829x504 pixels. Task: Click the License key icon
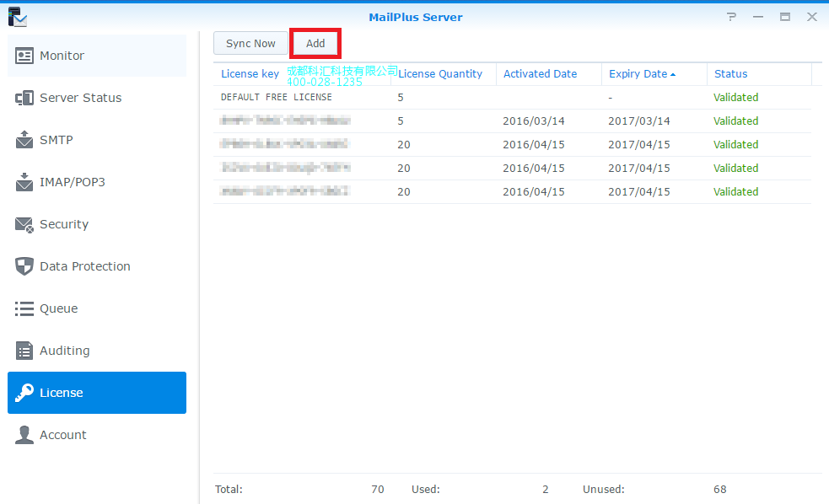(24, 393)
